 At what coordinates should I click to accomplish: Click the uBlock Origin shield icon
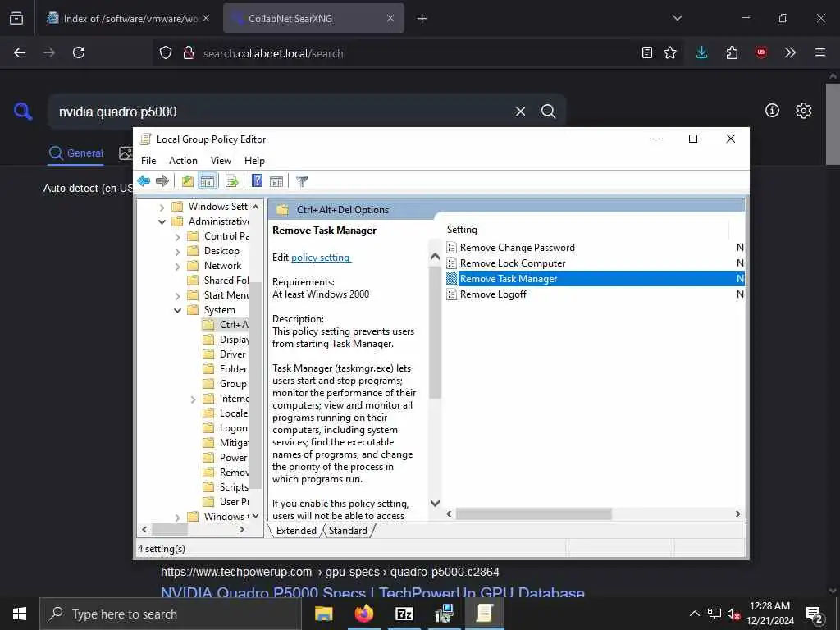pos(761,52)
